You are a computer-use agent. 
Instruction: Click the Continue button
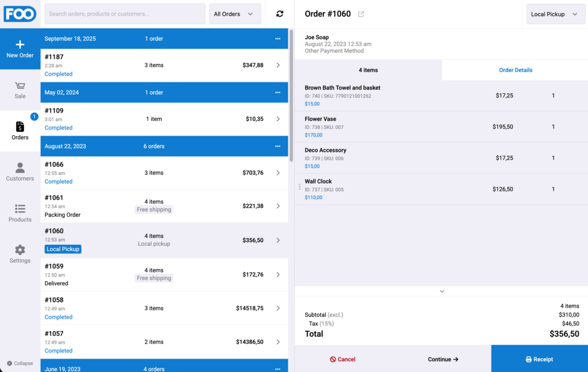(x=443, y=359)
